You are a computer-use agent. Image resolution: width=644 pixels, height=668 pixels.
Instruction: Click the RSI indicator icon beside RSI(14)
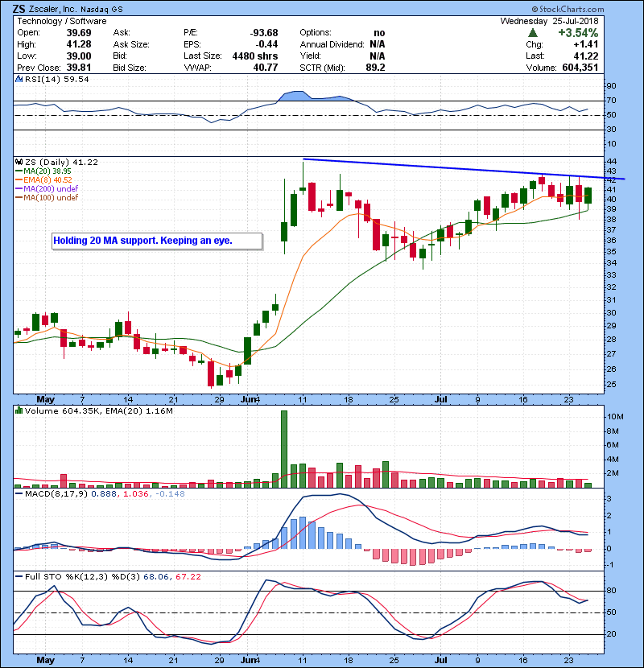[x=19, y=79]
